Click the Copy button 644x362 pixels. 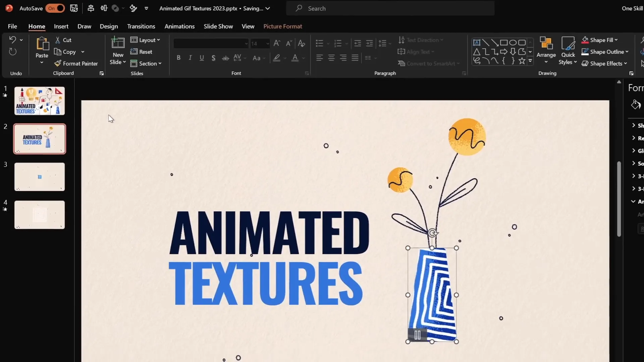point(65,52)
